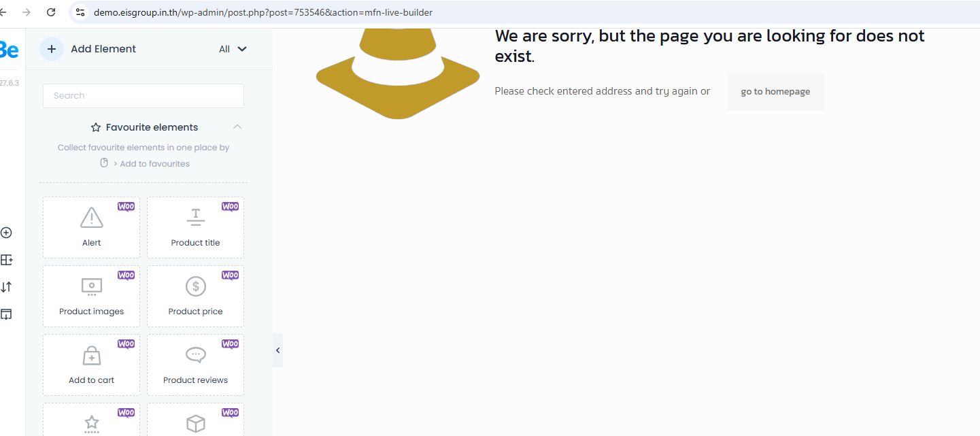The height and width of the screenshot is (436, 980).
Task: Select the Product reviews element
Action: [195, 365]
